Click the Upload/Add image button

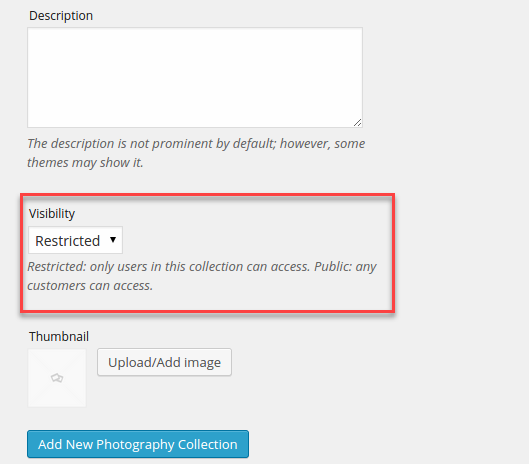pos(164,362)
